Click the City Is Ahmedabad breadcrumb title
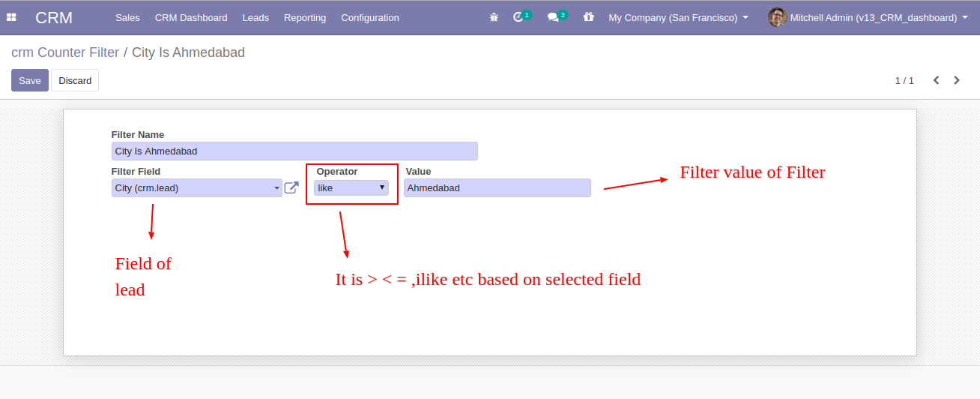The width and height of the screenshot is (980, 399). [x=188, y=52]
